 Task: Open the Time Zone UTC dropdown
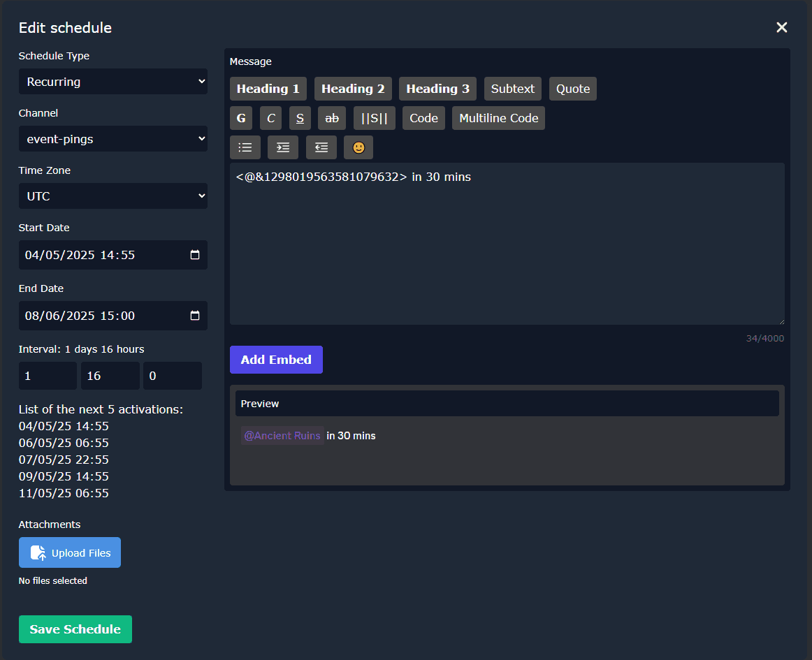[x=113, y=196]
